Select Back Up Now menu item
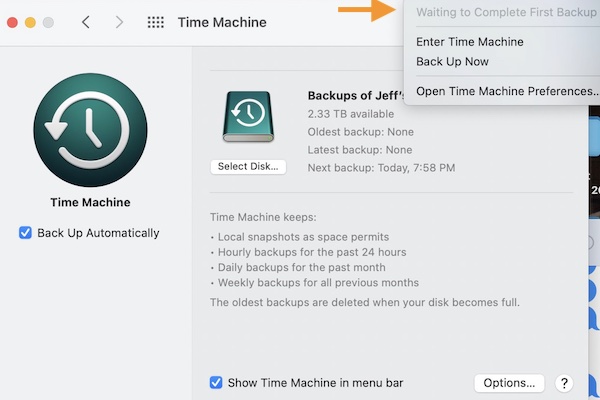 click(x=452, y=61)
